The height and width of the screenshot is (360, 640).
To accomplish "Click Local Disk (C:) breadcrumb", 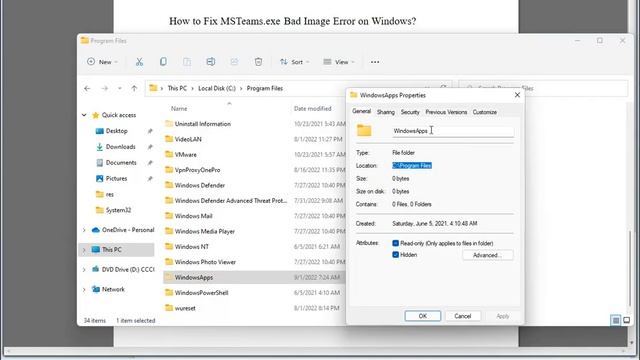I will point(217,88).
